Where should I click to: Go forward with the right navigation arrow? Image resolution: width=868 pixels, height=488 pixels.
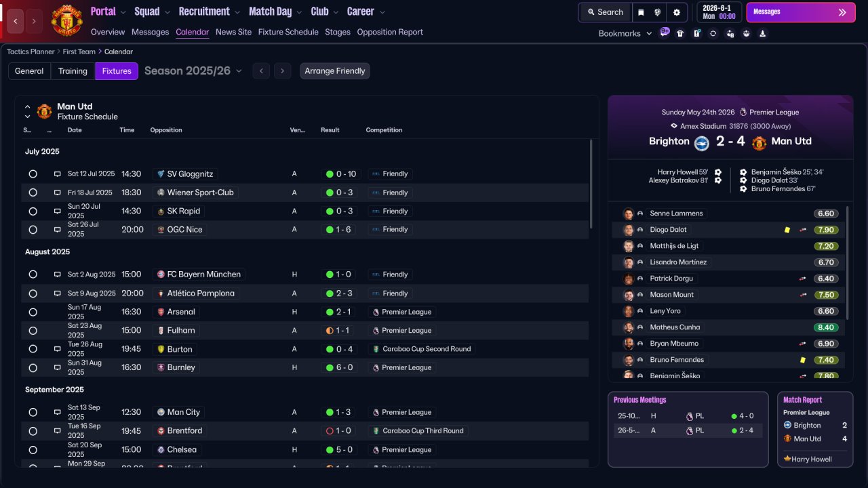(x=34, y=21)
